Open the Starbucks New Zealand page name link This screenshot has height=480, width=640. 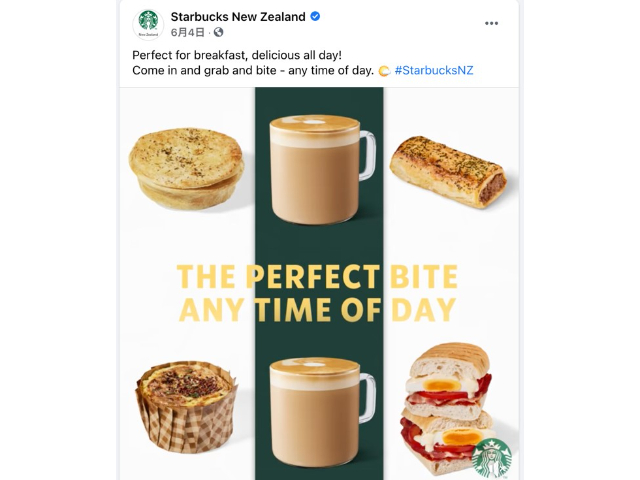(x=238, y=17)
